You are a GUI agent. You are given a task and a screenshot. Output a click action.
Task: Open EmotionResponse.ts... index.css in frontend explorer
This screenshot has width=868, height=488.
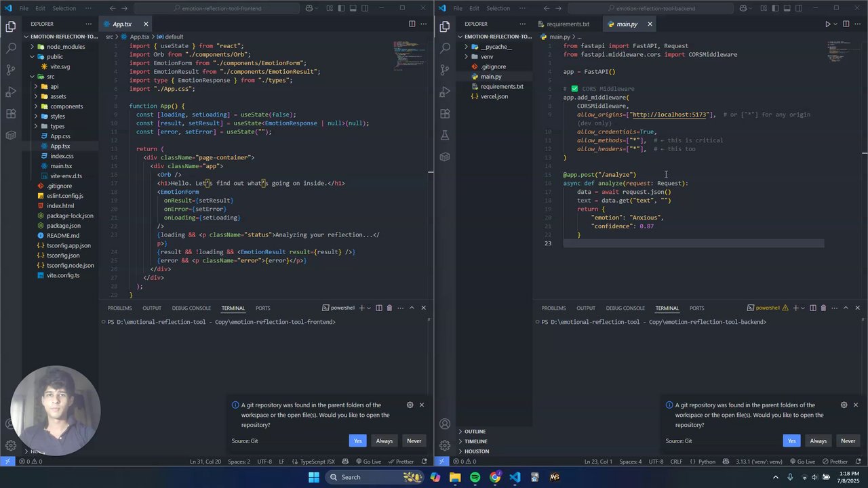click(62, 156)
